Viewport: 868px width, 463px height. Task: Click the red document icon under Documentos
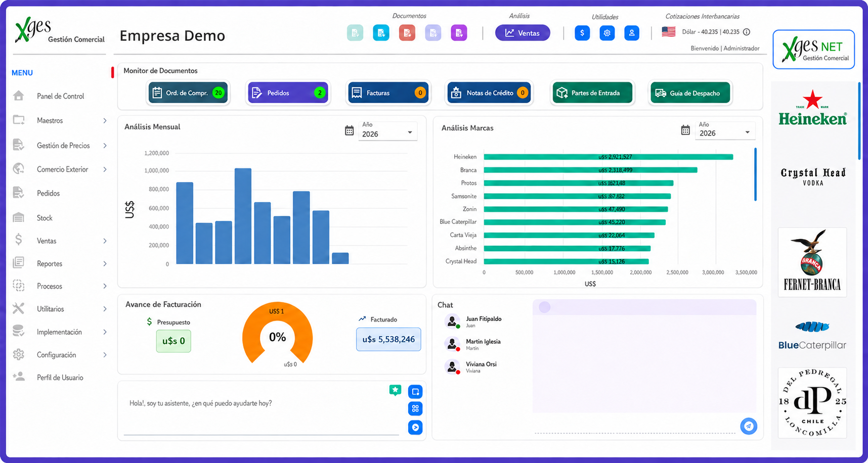point(407,33)
